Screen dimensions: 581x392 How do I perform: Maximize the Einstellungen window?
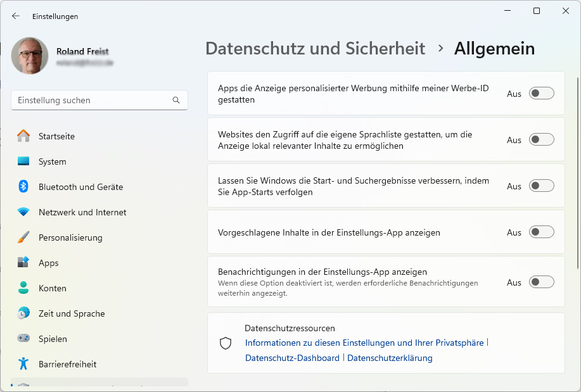pyautogui.click(x=537, y=11)
